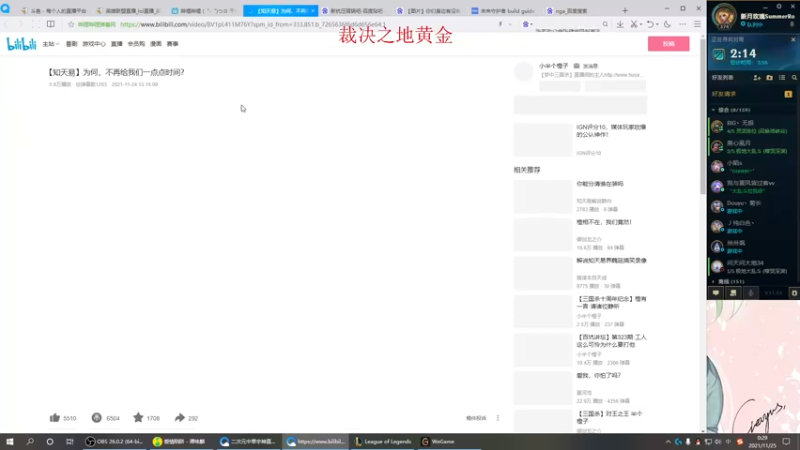The height and width of the screenshot is (450, 800).
Task: Open a new browser tab
Action: coord(625,10)
